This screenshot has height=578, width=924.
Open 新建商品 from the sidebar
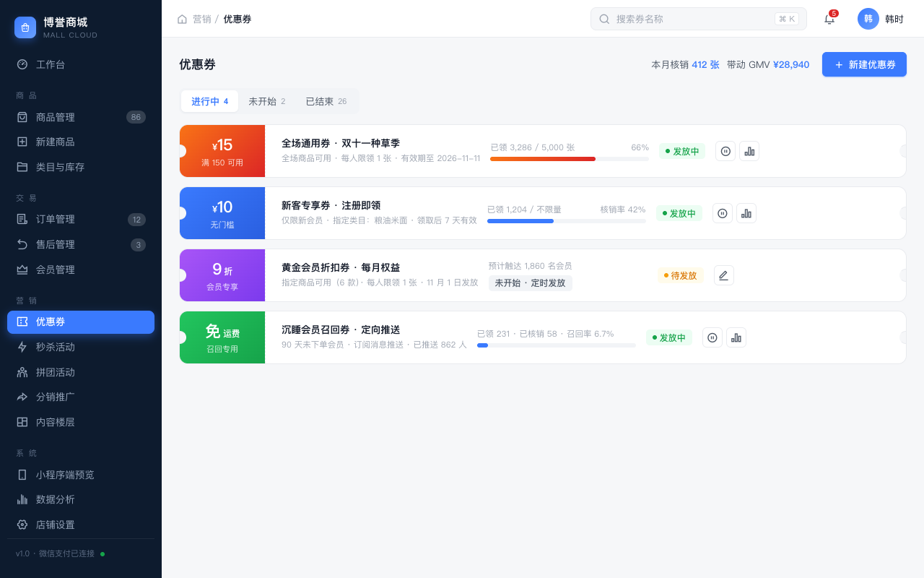[81, 142]
